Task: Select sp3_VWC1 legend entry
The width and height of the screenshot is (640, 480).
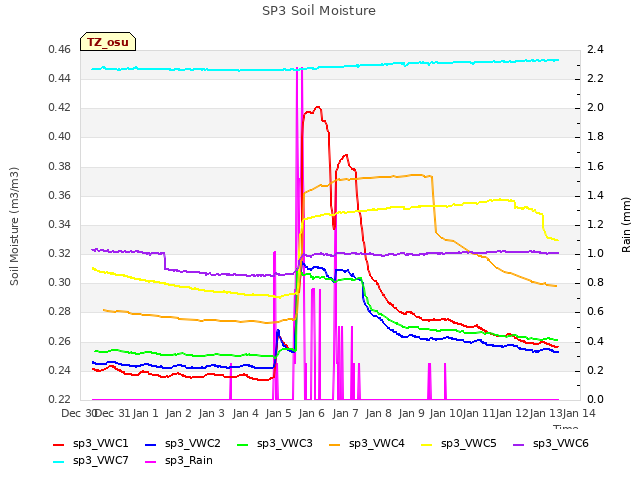Action: [91, 444]
